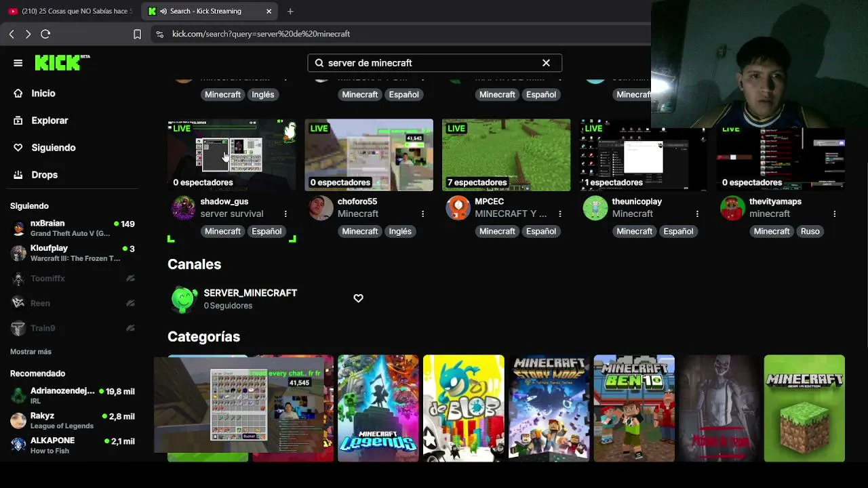
Task: Open recommended channel Adrianozendejas
Action: click(73, 396)
